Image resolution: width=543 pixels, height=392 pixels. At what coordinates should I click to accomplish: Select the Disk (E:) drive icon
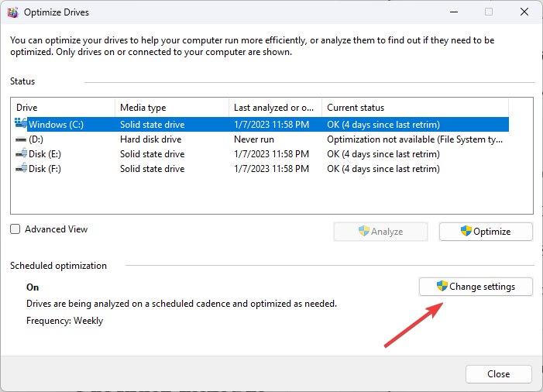pyautogui.click(x=21, y=153)
